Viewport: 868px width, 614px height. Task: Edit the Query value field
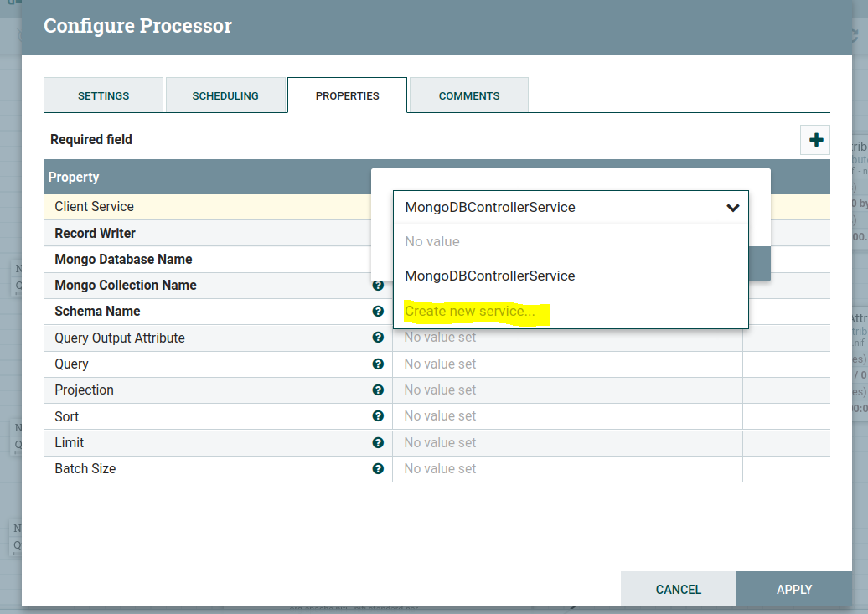click(x=566, y=364)
